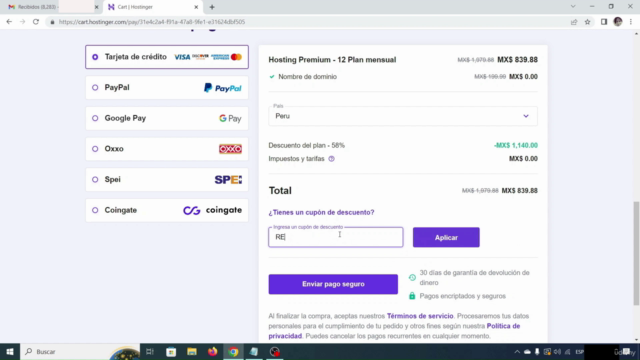
Task: Click the Mastercard logo
Action: click(236, 57)
